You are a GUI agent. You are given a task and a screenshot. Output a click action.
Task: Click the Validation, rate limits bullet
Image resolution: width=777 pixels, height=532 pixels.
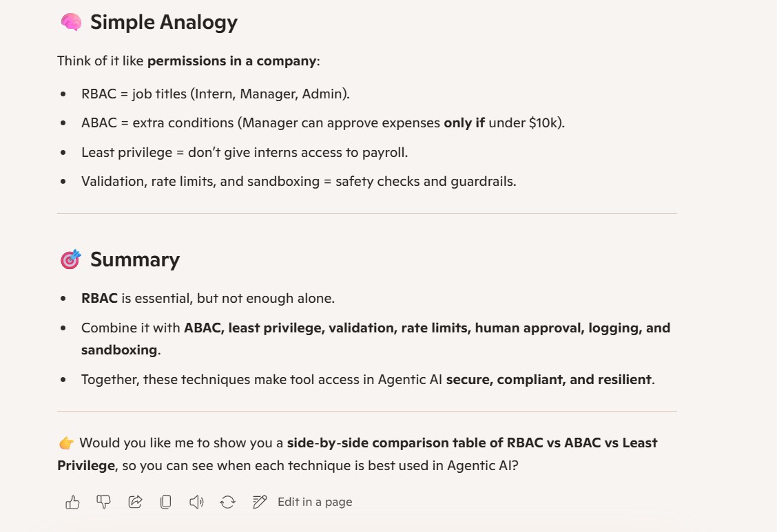click(x=299, y=182)
